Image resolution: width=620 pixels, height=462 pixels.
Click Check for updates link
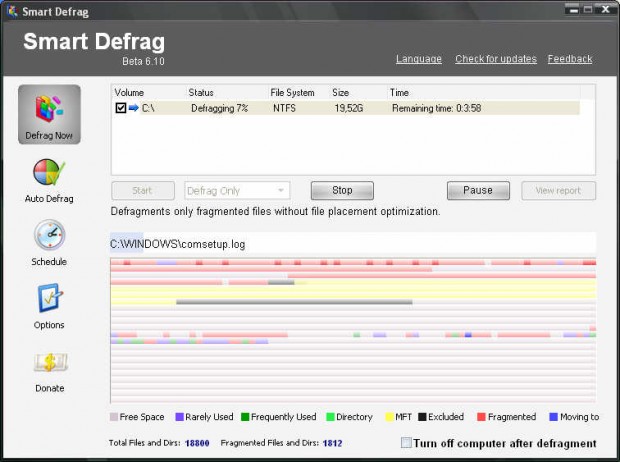click(x=496, y=59)
